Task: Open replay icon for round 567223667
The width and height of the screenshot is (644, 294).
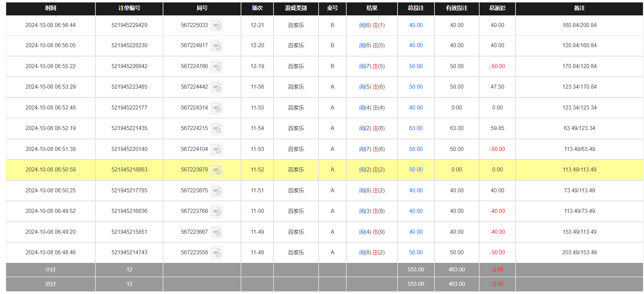Action: click(216, 232)
